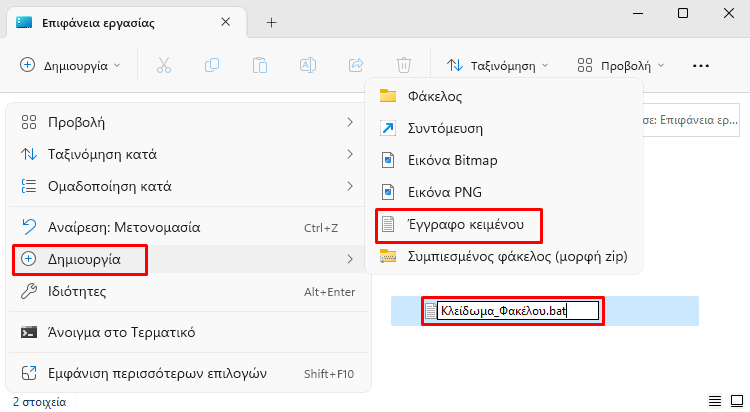This screenshot has height=412, width=750.
Task: Click the Share icon in toolbar
Action: tap(356, 65)
